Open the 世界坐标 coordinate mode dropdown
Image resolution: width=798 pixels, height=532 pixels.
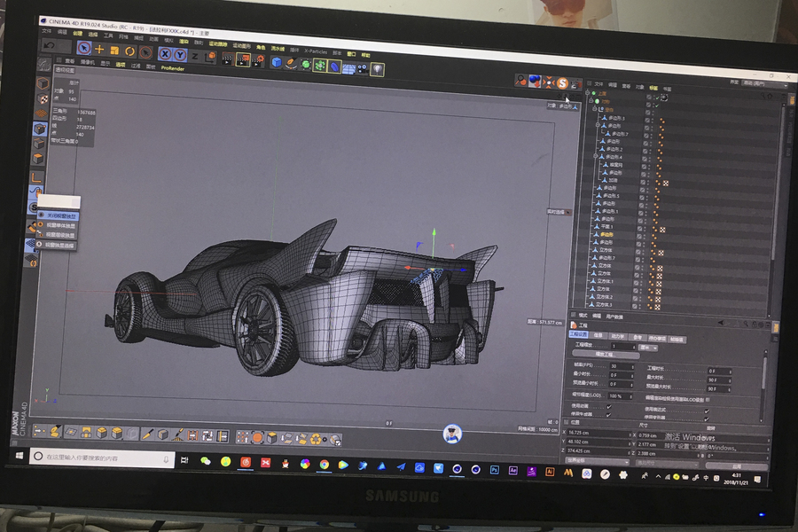click(597, 462)
